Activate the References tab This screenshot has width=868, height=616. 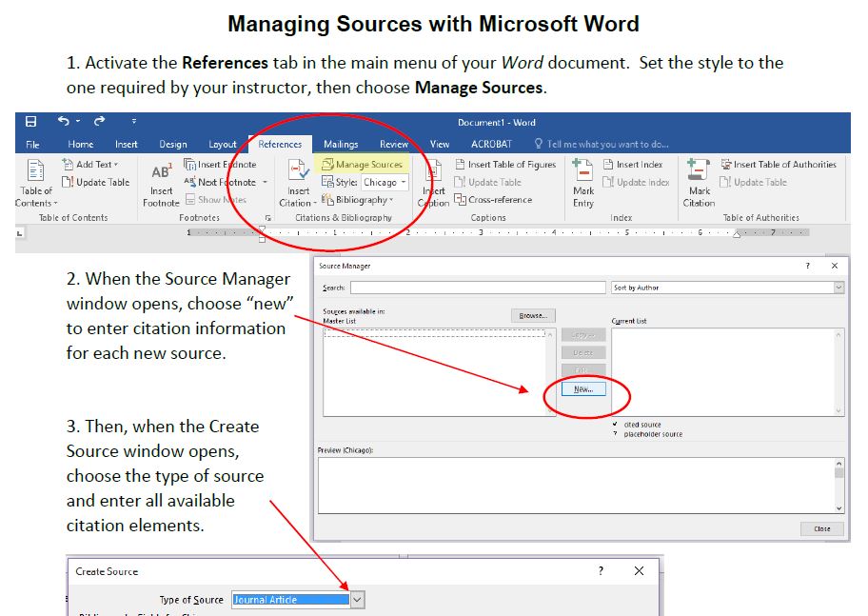(x=280, y=144)
